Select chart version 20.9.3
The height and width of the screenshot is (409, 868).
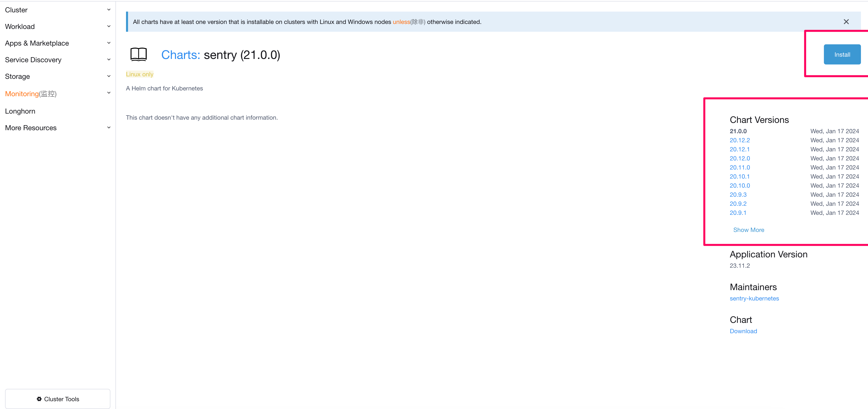738,195
